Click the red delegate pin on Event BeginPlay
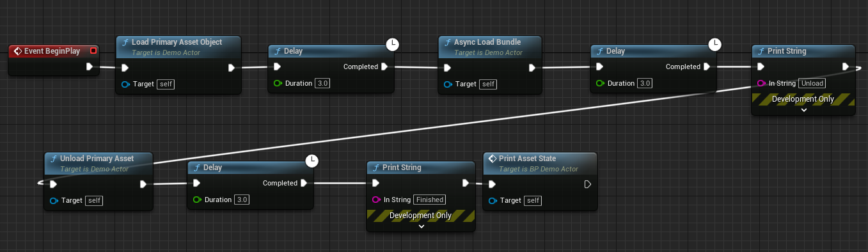The image size is (868, 252). click(93, 51)
